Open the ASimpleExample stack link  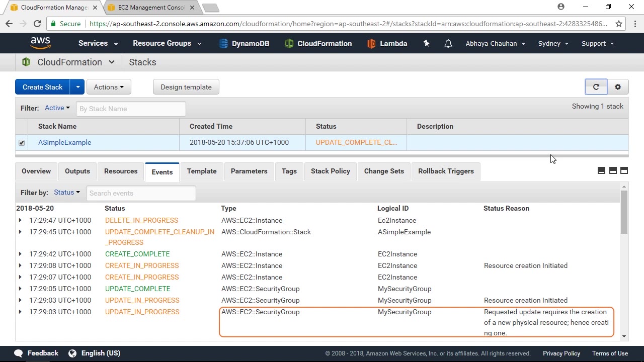(x=64, y=142)
